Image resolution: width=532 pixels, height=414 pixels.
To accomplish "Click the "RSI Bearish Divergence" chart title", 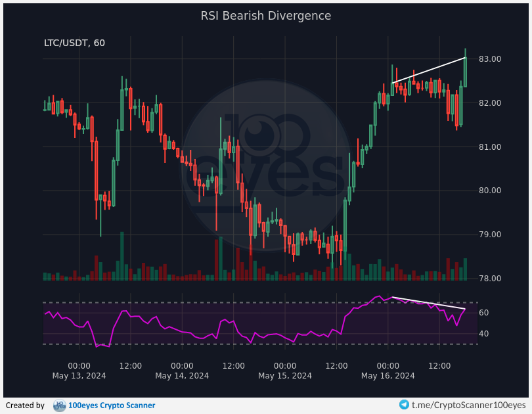I will tap(265, 16).
